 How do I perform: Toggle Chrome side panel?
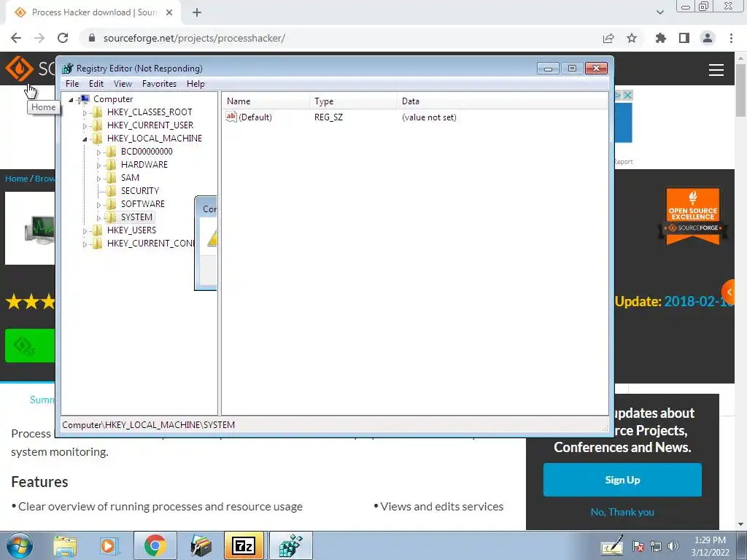(684, 38)
